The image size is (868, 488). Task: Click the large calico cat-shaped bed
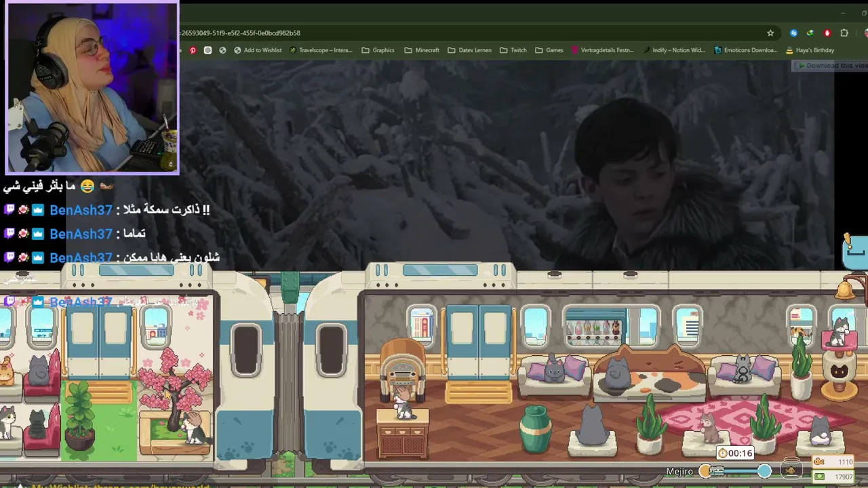[x=649, y=374]
